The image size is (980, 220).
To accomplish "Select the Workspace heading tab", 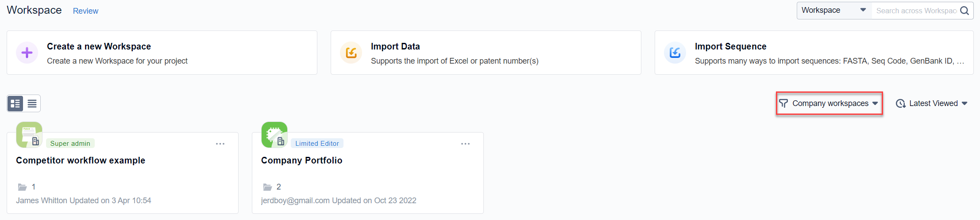I will click(34, 10).
